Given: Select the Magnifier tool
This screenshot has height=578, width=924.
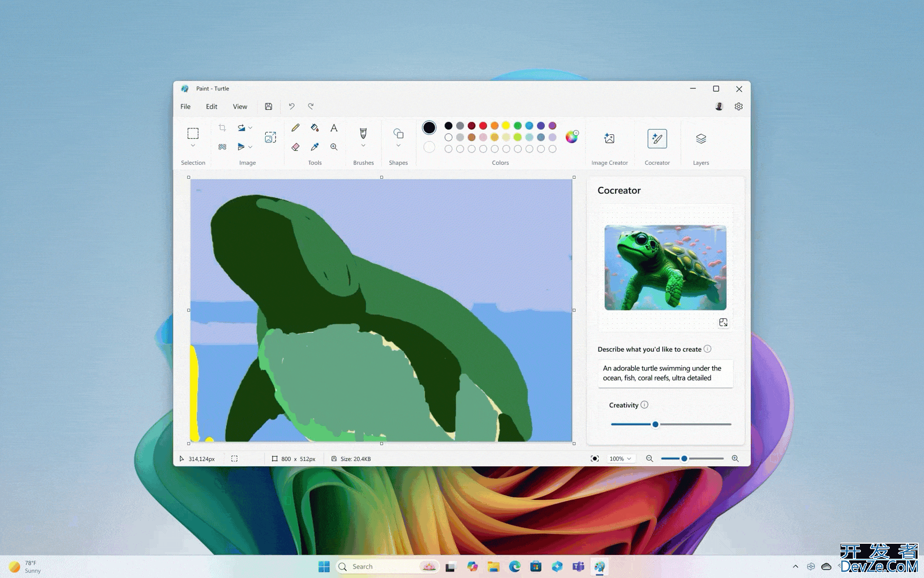Looking at the screenshot, I should pyautogui.click(x=334, y=147).
